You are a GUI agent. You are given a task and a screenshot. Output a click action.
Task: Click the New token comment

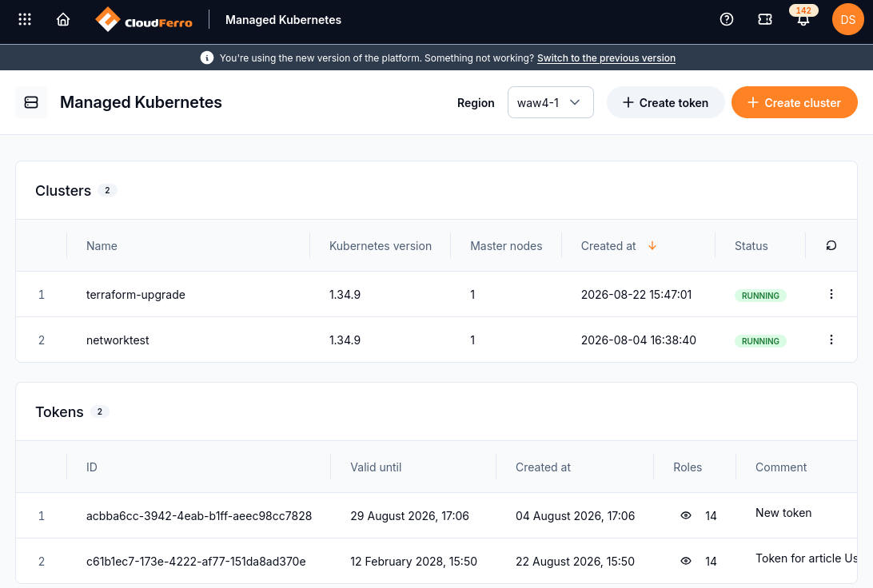click(x=783, y=513)
